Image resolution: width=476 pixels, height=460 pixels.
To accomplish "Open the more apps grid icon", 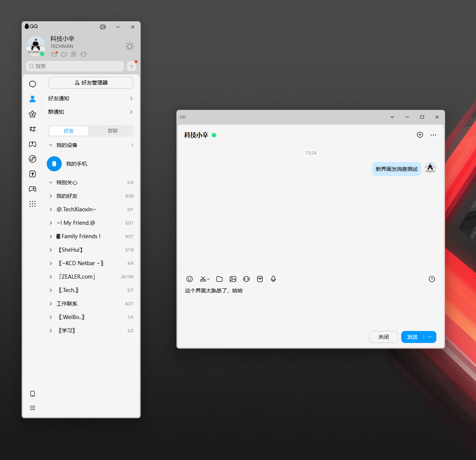I will click(x=33, y=204).
